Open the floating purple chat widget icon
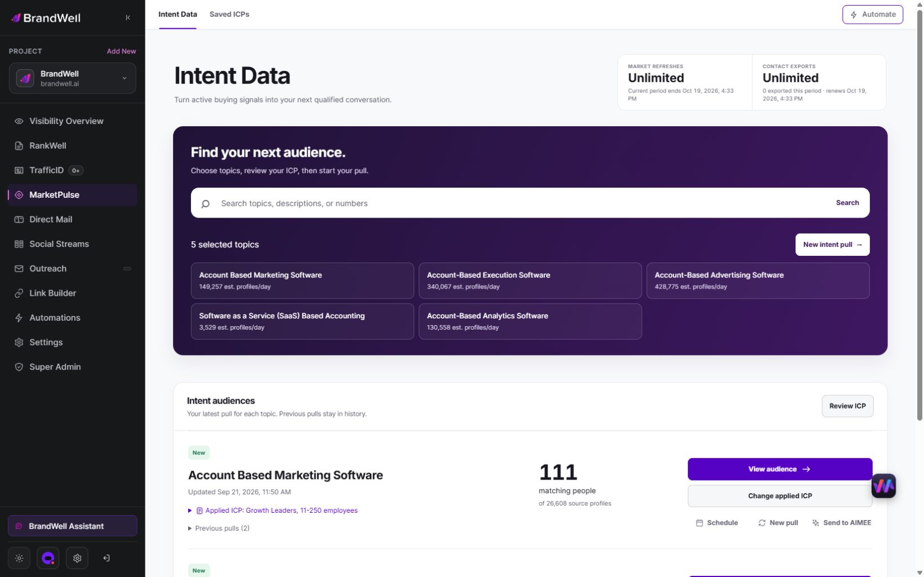Viewport: 924px width, 577px height. coord(883,486)
